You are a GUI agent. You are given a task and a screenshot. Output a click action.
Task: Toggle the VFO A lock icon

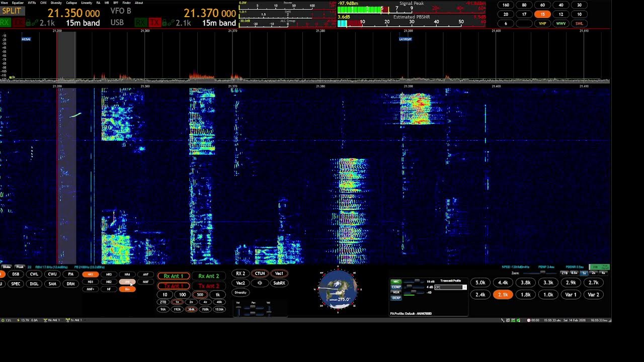(x=28, y=23)
